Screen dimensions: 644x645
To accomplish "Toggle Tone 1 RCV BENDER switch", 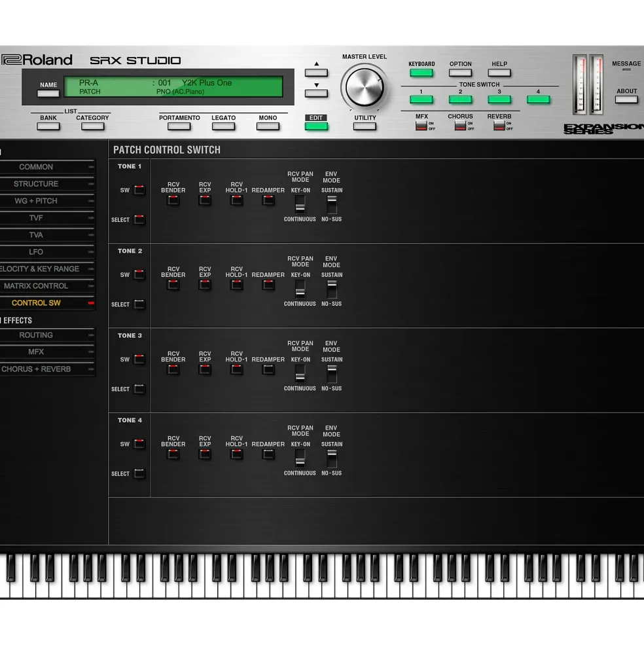I will coord(173,200).
